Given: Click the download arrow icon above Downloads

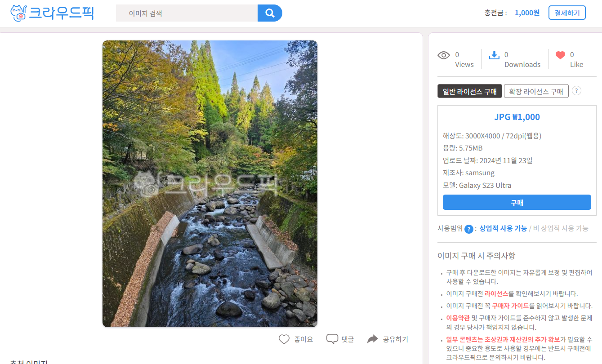Looking at the screenshot, I should point(495,55).
